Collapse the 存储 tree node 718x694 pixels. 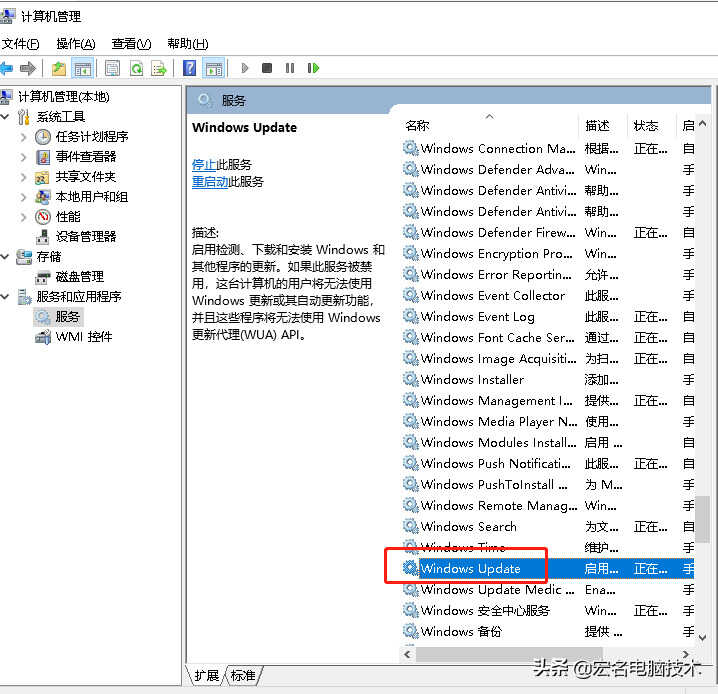coord(5,257)
